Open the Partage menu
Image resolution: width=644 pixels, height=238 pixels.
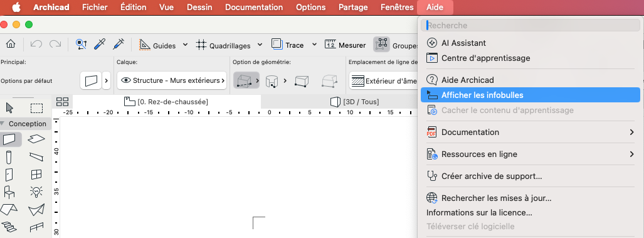[353, 7]
